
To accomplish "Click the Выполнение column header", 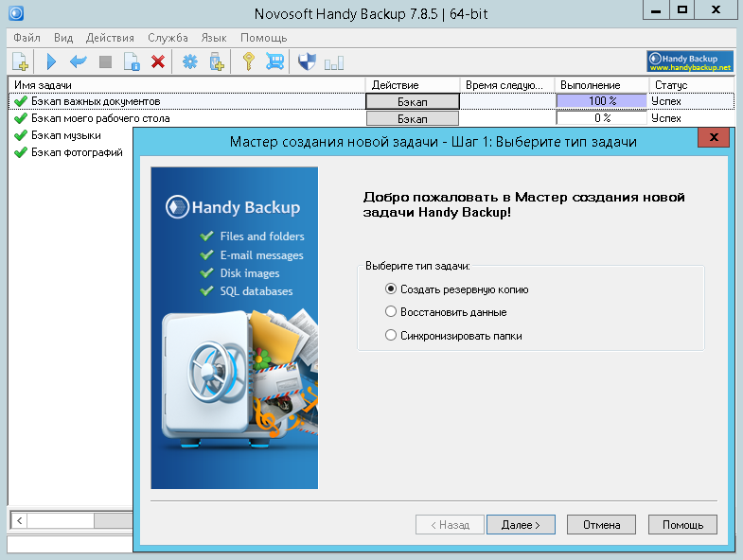I will click(x=601, y=85).
